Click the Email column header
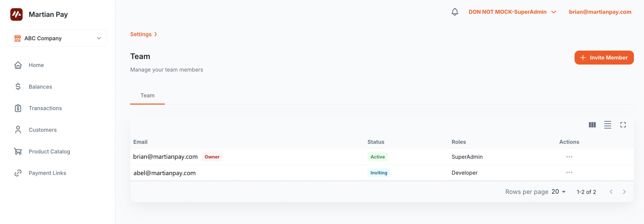Viewport: 644px width, 224px height. (140, 142)
